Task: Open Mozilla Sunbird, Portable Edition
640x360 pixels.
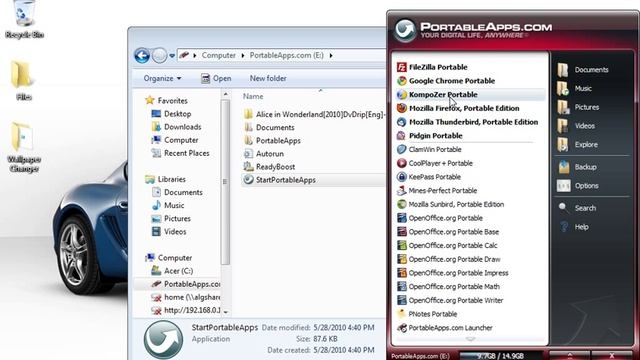Action: (x=450, y=204)
